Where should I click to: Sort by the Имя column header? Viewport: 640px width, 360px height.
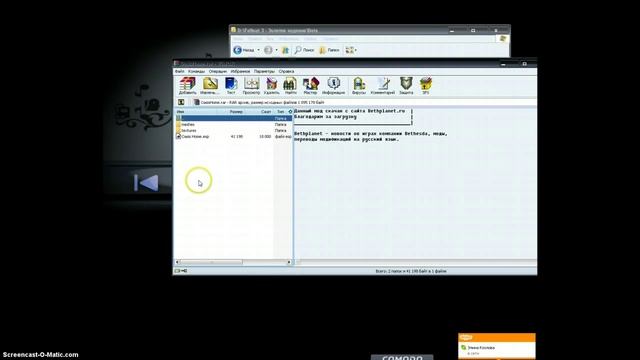point(196,111)
